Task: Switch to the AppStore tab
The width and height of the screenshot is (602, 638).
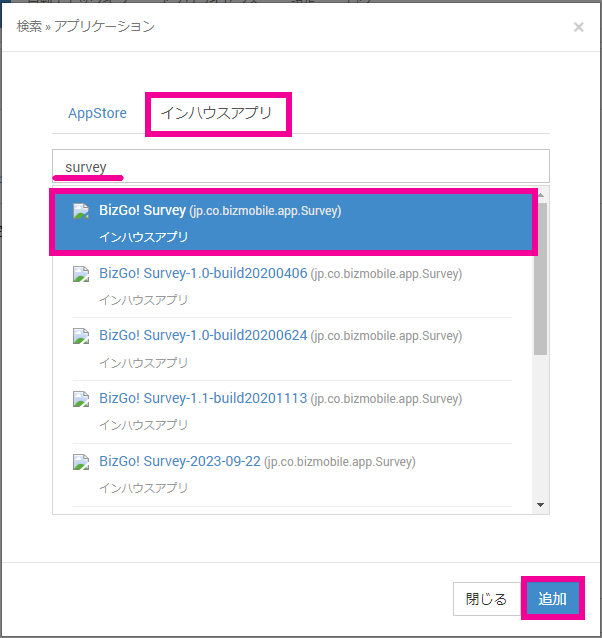Action: 97,113
